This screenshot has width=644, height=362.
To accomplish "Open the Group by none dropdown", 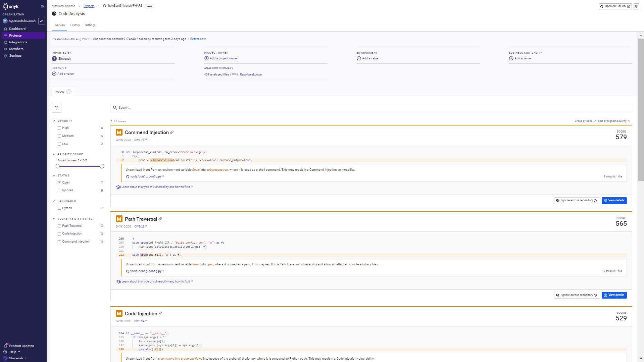I will pos(585,121).
